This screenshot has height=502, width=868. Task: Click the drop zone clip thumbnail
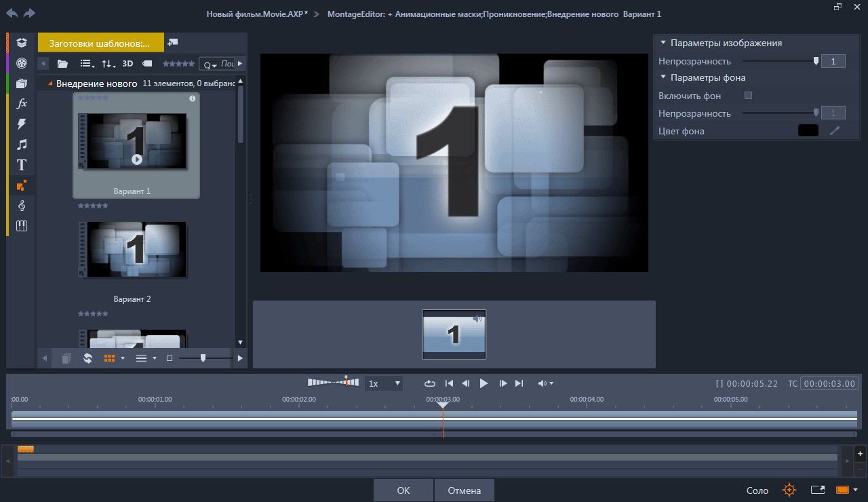(454, 334)
